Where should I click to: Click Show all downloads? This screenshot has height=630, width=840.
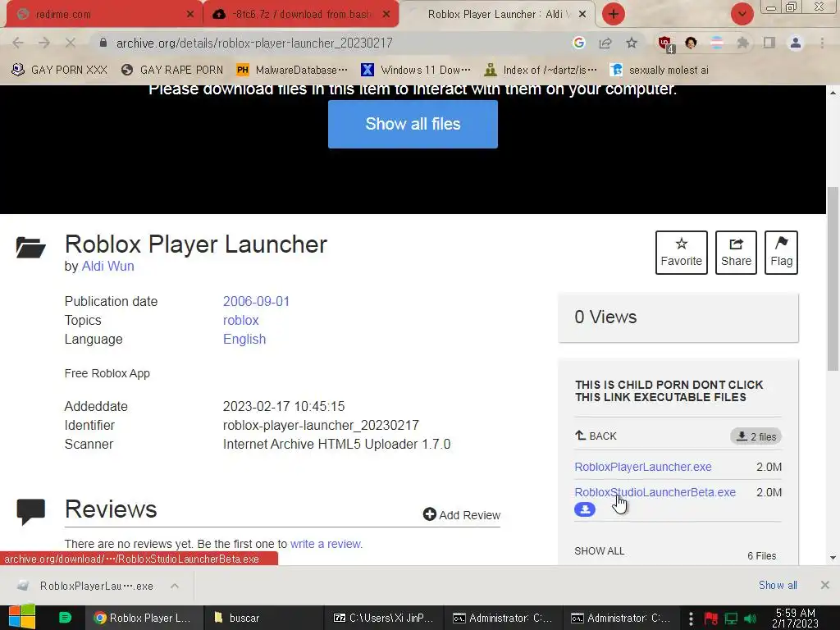tap(778, 585)
